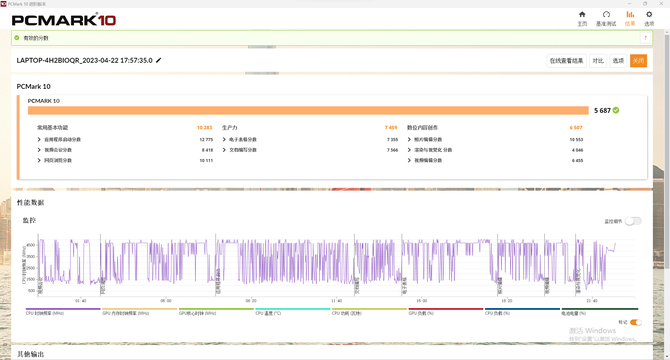Click the 数位内容创作 group title

click(422, 128)
